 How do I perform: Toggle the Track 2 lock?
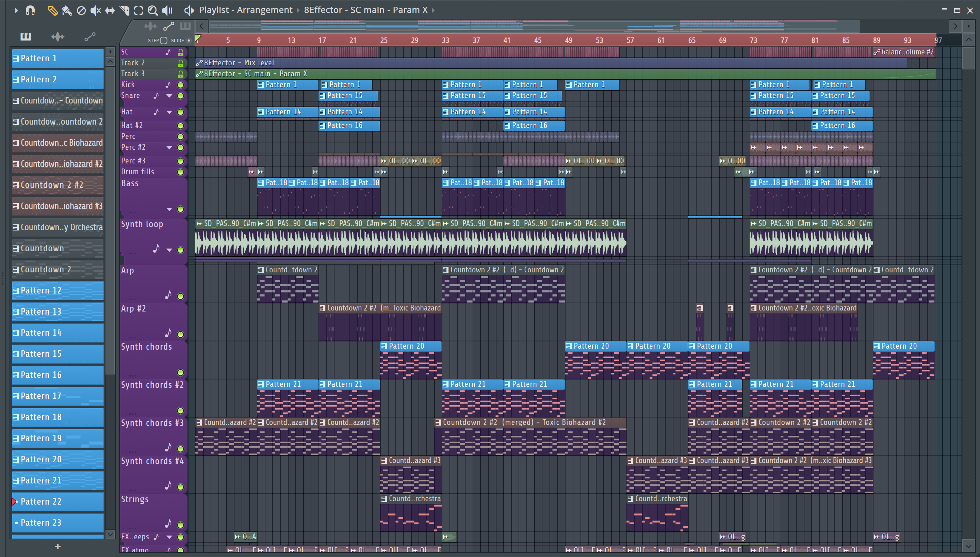tap(180, 63)
